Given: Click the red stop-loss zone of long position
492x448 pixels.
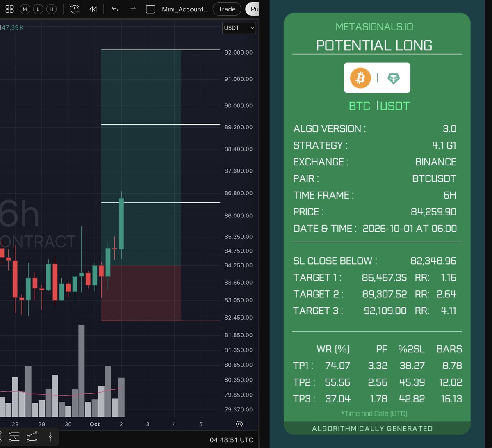Looking at the screenshot, I should tap(141, 293).
